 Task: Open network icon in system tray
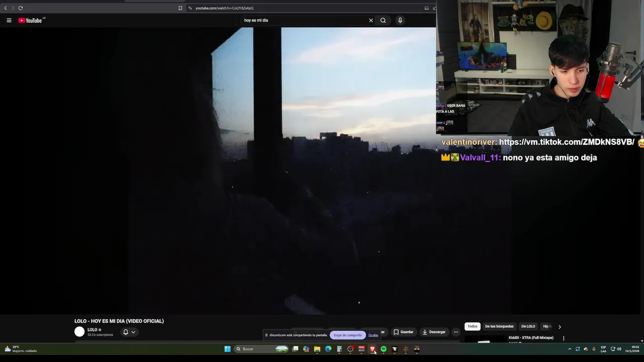coord(613,349)
